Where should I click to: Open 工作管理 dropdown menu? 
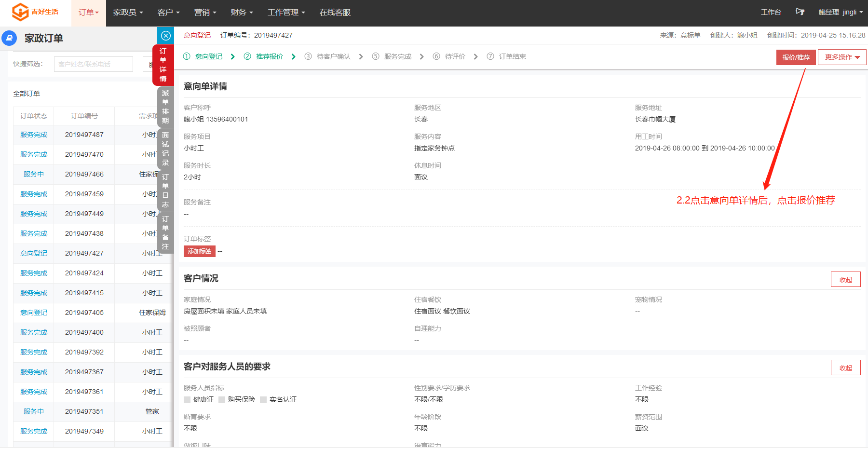coord(286,13)
